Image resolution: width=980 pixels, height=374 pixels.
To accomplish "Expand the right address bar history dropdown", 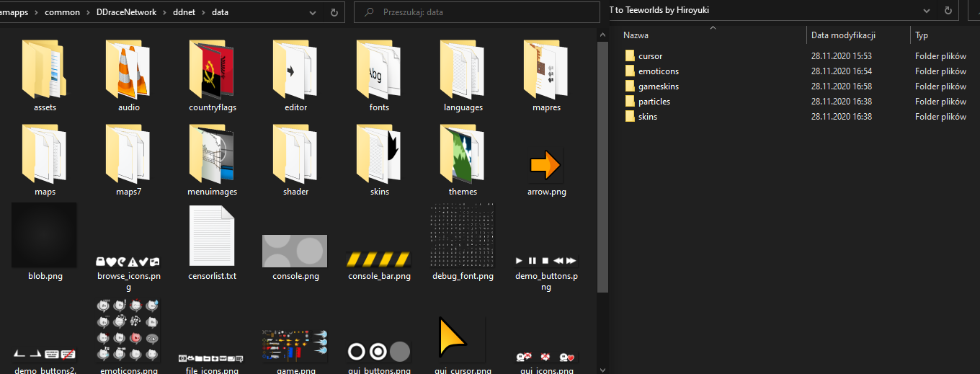I will click(928, 11).
